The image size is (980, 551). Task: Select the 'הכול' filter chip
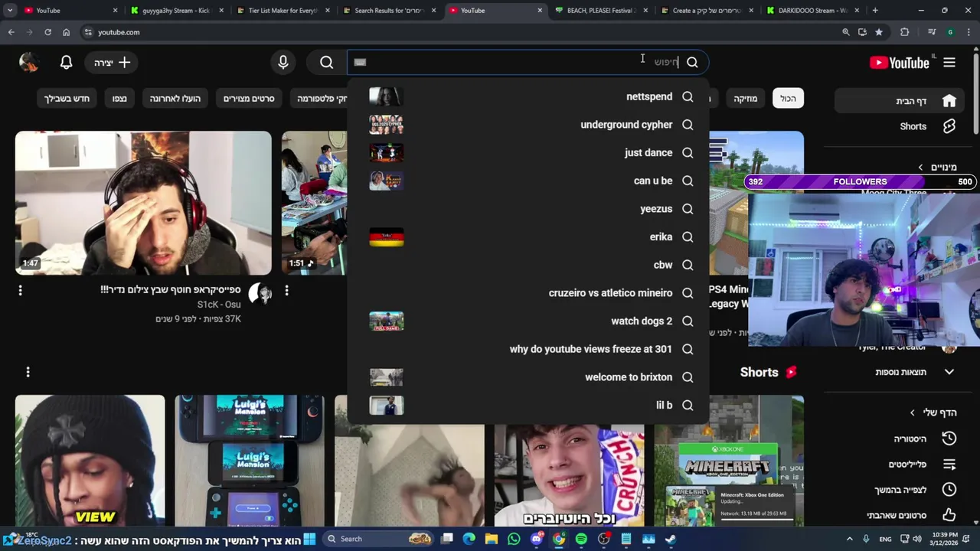tap(788, 99)
